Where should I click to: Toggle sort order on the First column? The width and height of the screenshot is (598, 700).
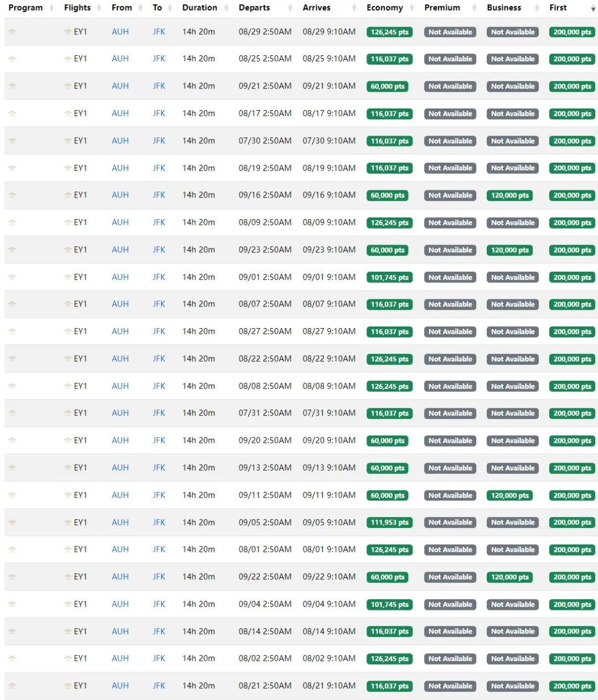[x=558, y=8]
